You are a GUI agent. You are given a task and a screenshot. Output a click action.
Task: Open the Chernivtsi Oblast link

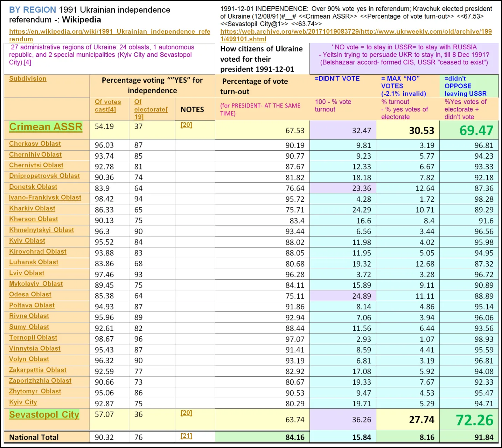[x=36, y=165]
